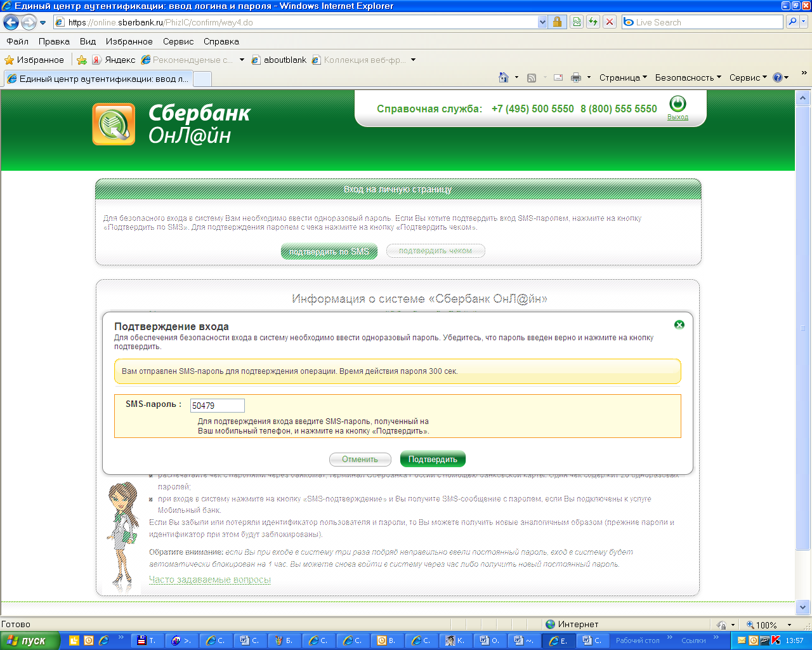Click the Выход logout link text
This screenshot has height=650, width=812.
coord(678,117)
